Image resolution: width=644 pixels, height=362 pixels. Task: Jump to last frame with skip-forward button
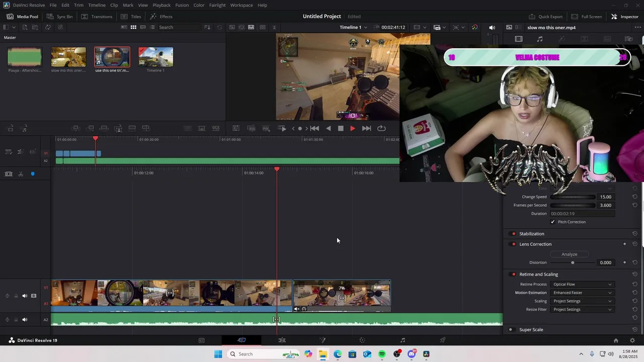[366, 128]
